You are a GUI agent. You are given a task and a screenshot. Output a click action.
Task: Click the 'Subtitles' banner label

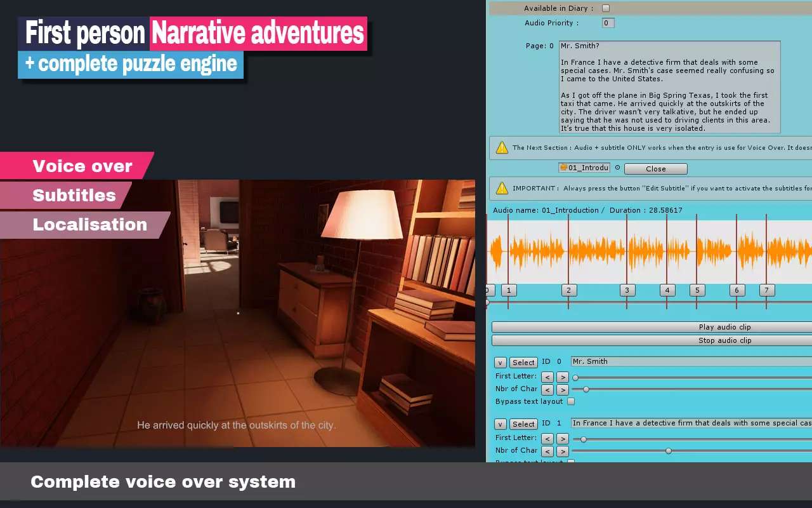coord(74,196)
